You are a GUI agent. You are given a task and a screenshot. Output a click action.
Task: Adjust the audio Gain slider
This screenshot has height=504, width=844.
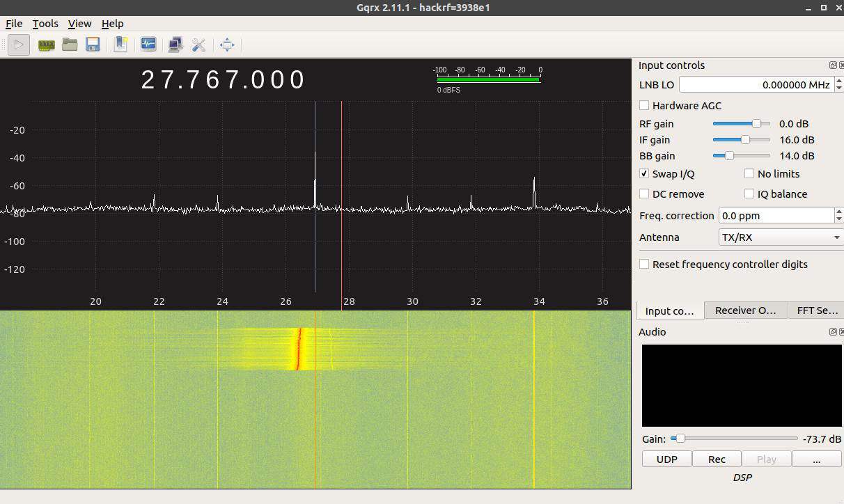tap(734, 439)
